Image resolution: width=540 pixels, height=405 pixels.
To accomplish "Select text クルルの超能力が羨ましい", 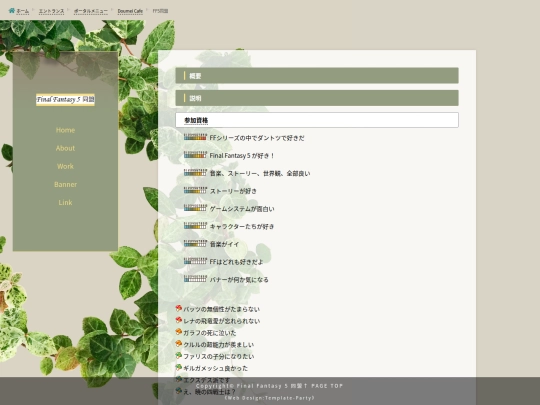I will coord(219,345).
